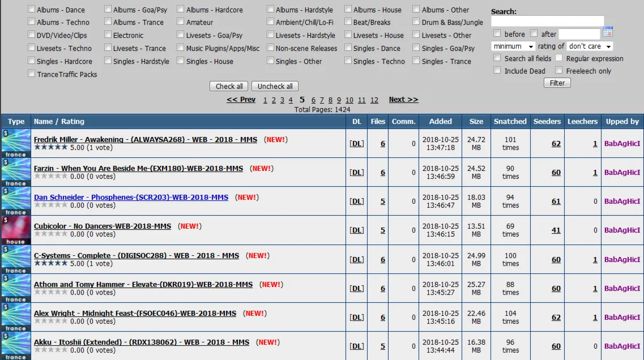
Task: Click star rating of C-Systems torrent
Action: click(50, 263)
